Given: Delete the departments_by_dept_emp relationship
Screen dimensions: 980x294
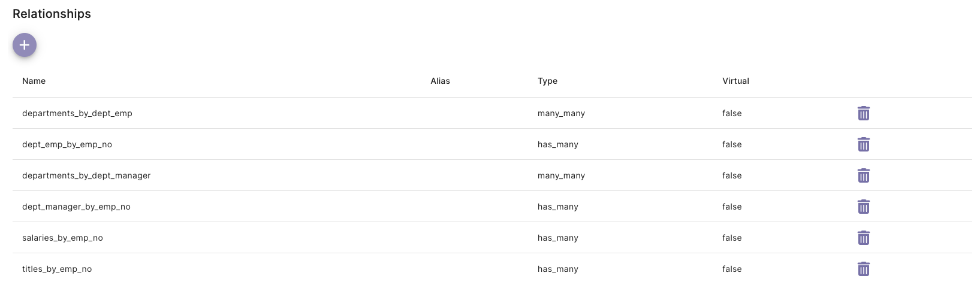Looking at the screenshot, I should click(863, 113).
